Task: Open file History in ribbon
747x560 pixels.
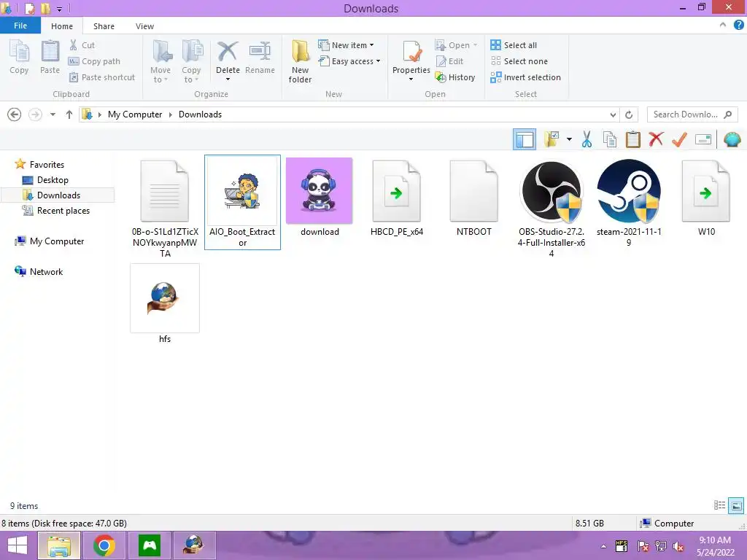Action: pos(455,77)
